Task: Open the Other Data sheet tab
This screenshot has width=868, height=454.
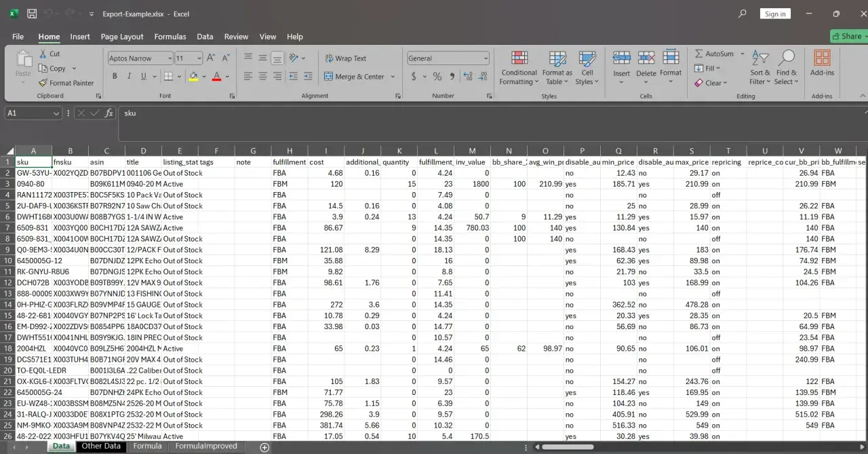Action: coord(101,447)
